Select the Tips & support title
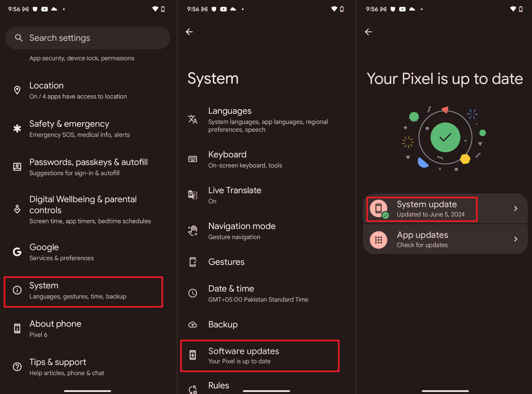 [58, 362]
